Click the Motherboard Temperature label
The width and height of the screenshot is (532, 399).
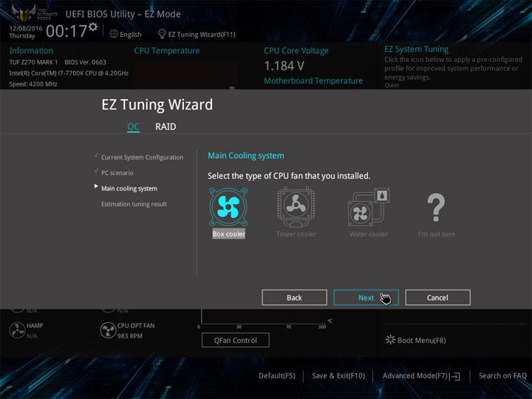[313, 81]
